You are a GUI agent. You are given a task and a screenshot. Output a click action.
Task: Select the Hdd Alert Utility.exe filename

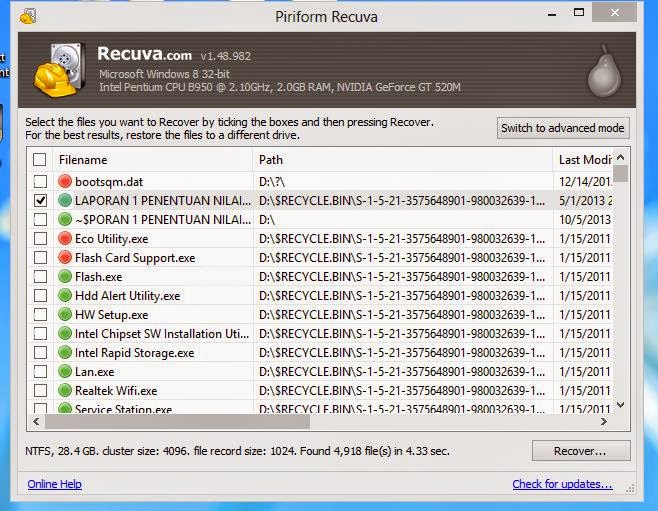(128, 296)
